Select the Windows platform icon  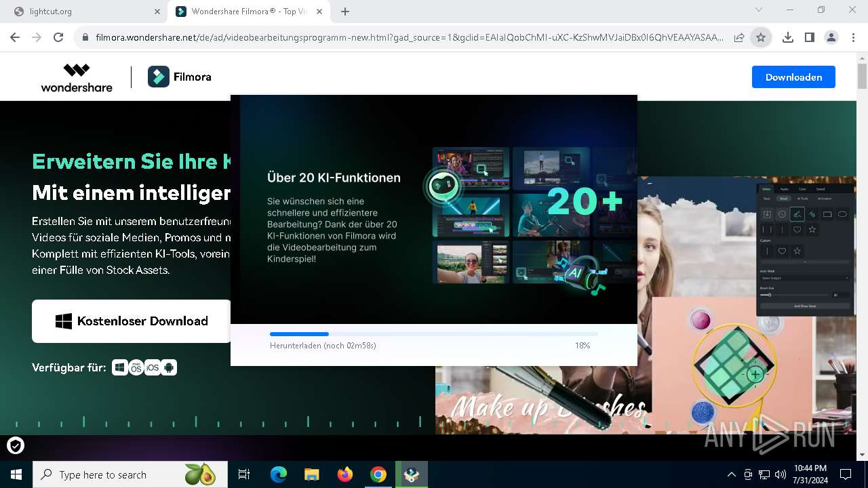(120, 367)
